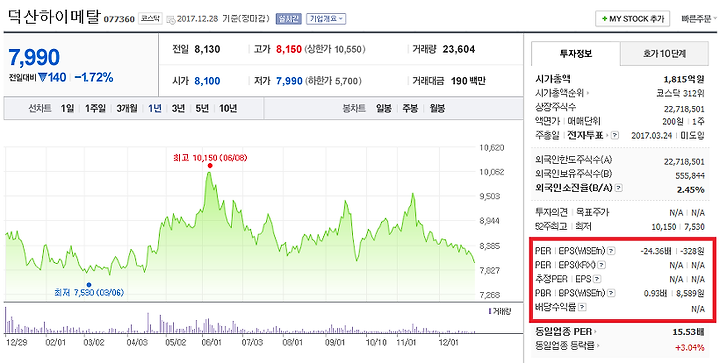Select 5년 line chart range
Viewport: 720px width, 363px height.
coord(202,109)
